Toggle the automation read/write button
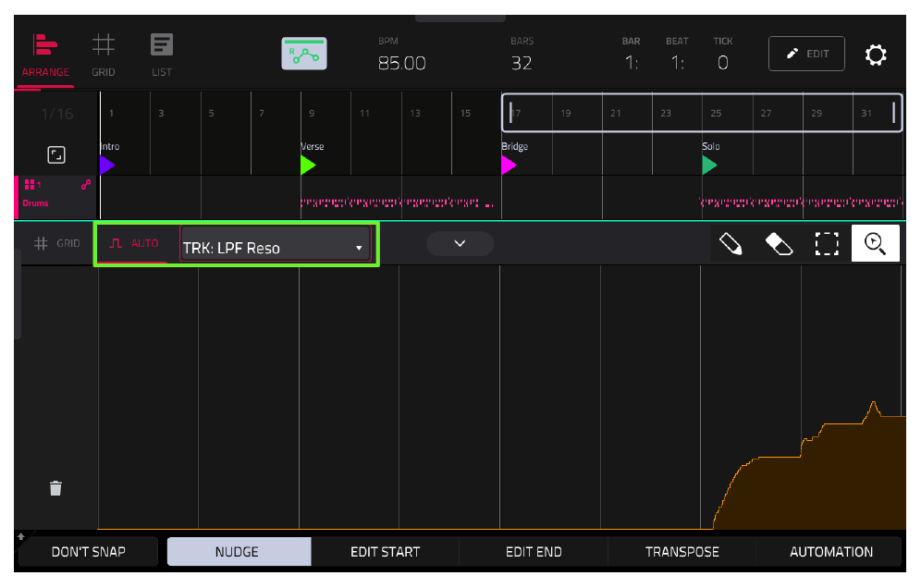This screenshot has height=588, width=921. 303,54
